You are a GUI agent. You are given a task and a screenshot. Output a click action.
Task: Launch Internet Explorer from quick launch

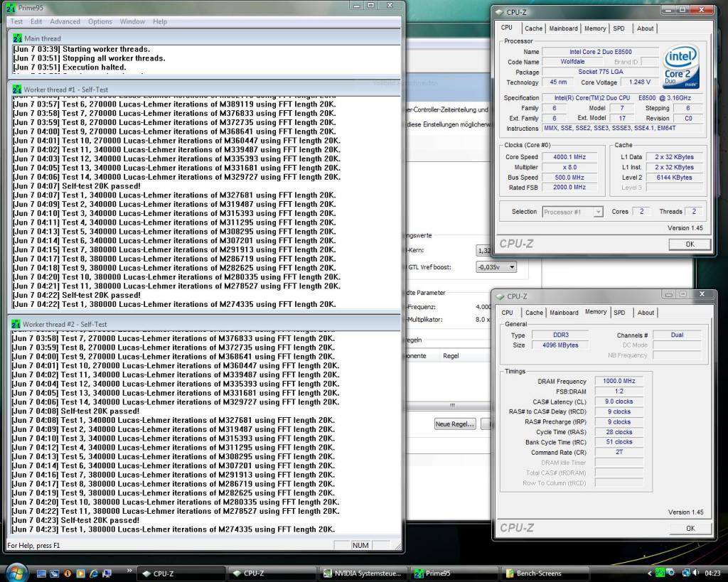93,573
